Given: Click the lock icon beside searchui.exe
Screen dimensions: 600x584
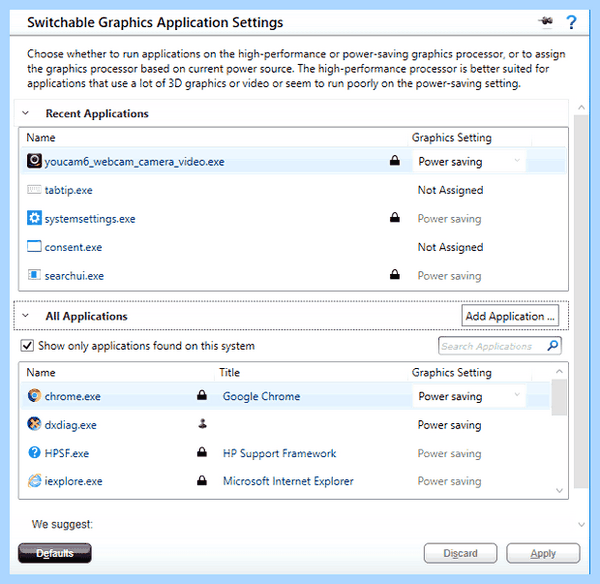Looking at the screenshot, I should point(395,274).
